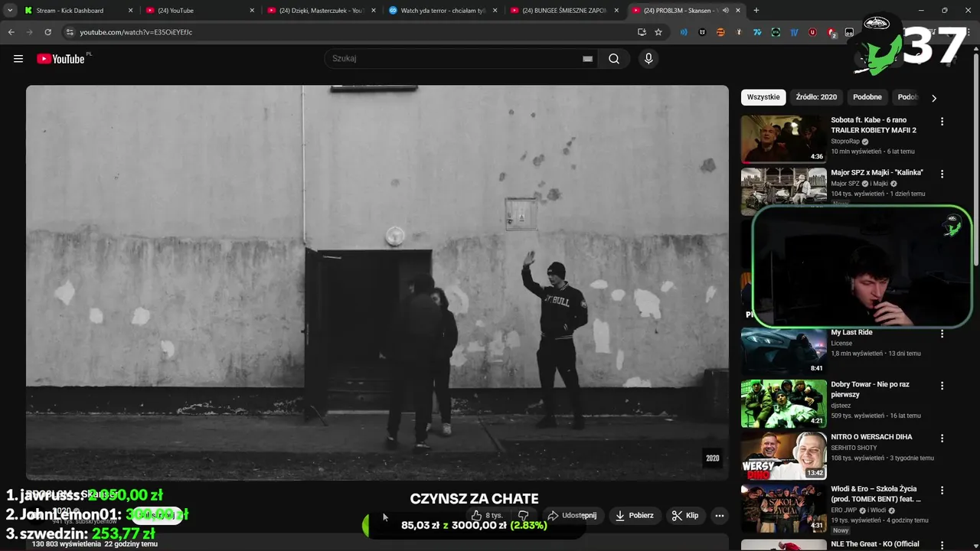Go back with the browser back arrow
This screenshot has height=551, width=980.
tap(11, 32)
